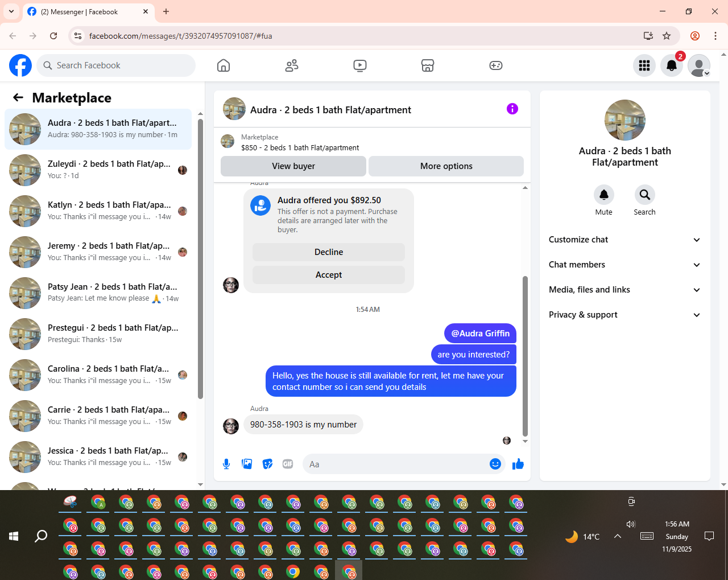Open the Video tab icon

[360, 65]
